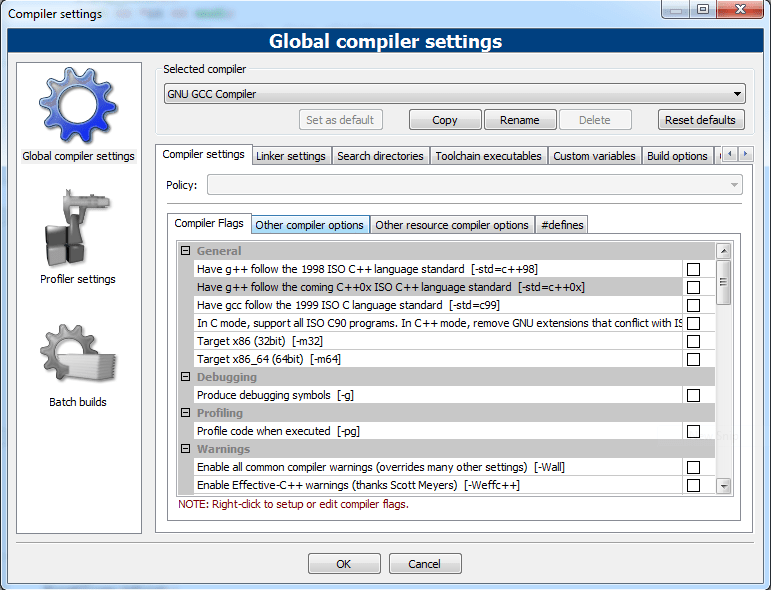
Task: Open the Build options tab
Action: coord(677,156)
